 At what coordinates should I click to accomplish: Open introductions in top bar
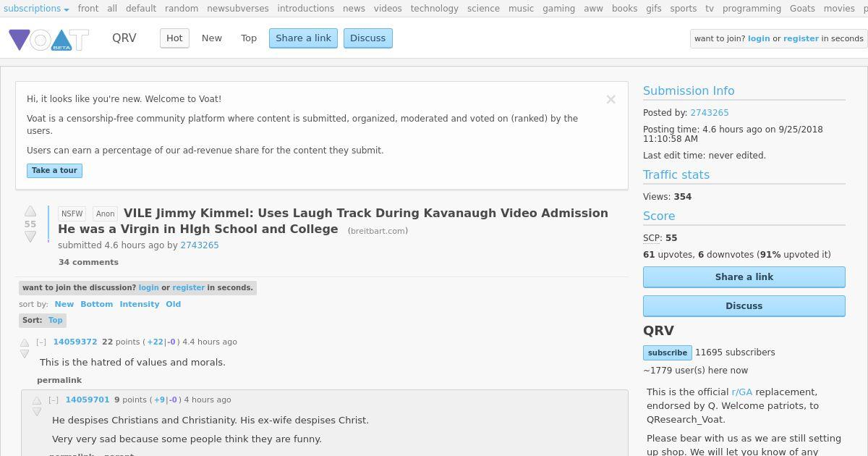[306, 9]
